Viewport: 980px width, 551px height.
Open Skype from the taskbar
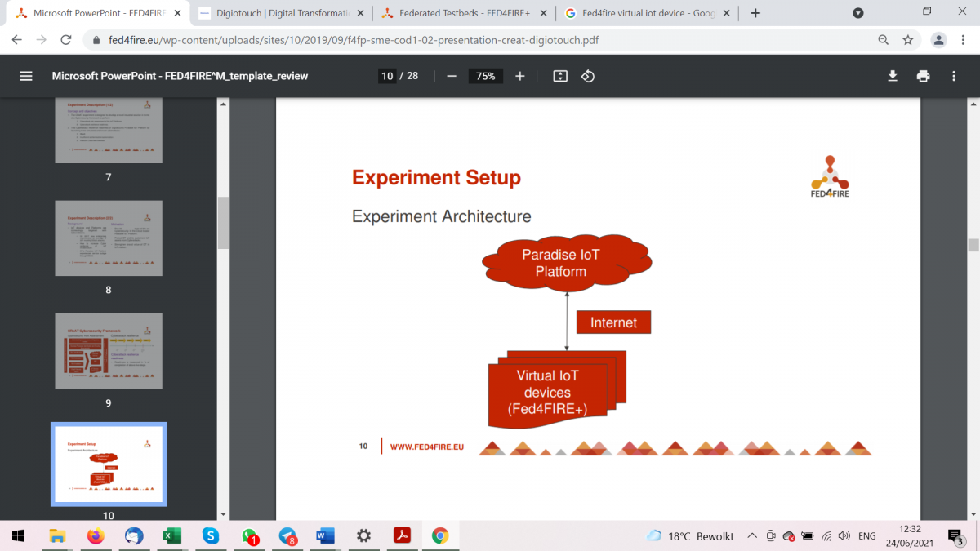[x=211, y=535]
